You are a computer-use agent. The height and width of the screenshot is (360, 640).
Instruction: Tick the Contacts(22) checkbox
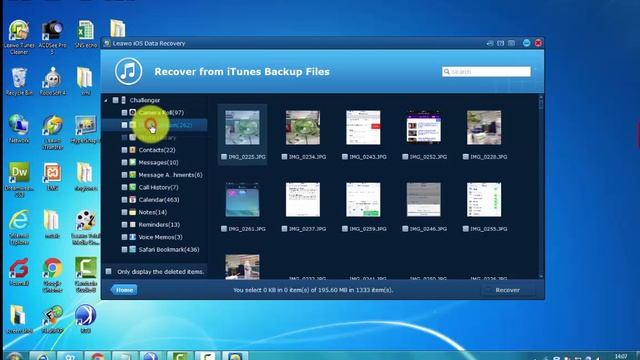[x=124, y=150]
